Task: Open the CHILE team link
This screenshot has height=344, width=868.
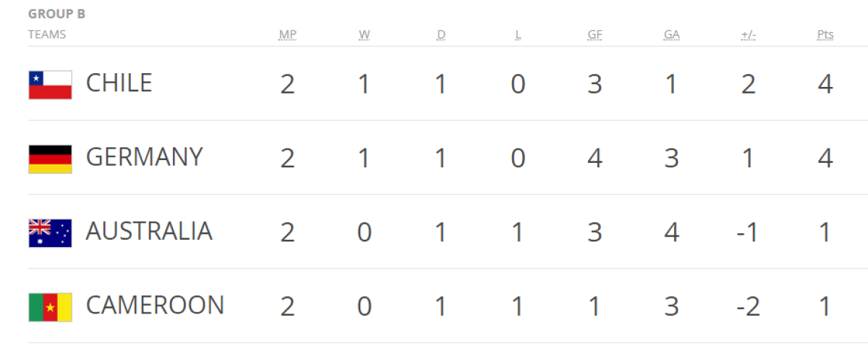Action: [x=119, y=83]
